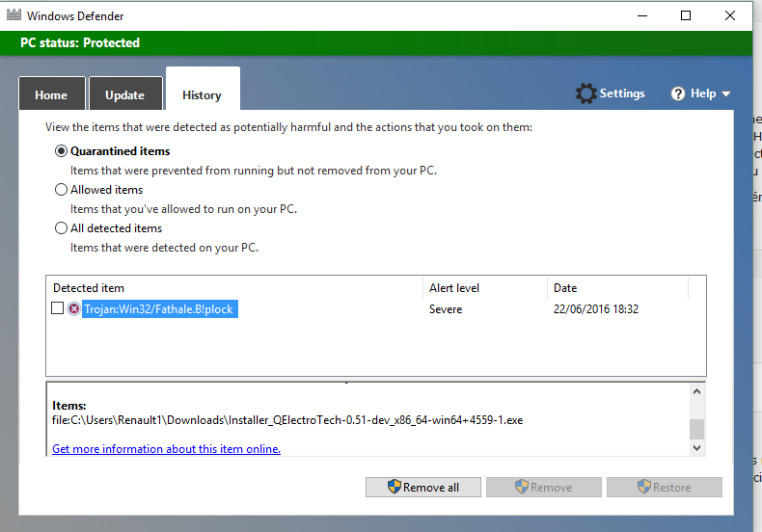The width and height of the screenshot is (762, 532).
Task: Click the shield icon on Remove all
Action: click(x=394, y=488)
